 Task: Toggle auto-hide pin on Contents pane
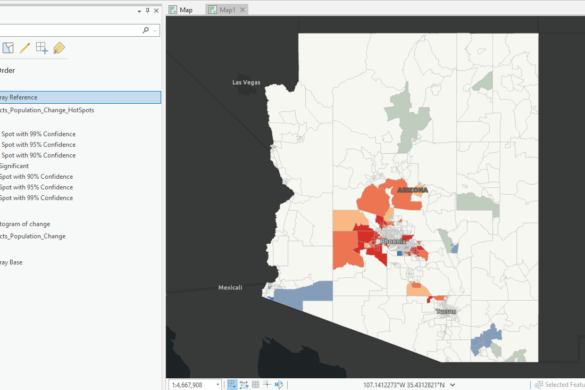tap(148, 11)
